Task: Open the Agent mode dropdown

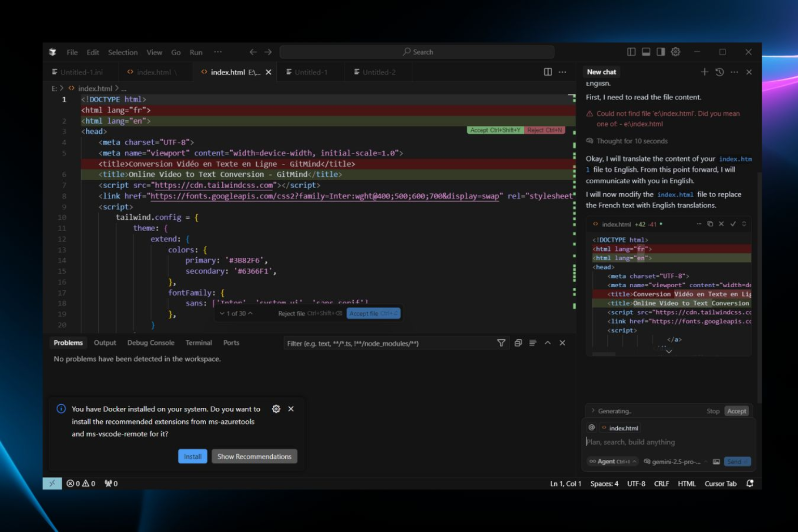Action: (612, 461)
